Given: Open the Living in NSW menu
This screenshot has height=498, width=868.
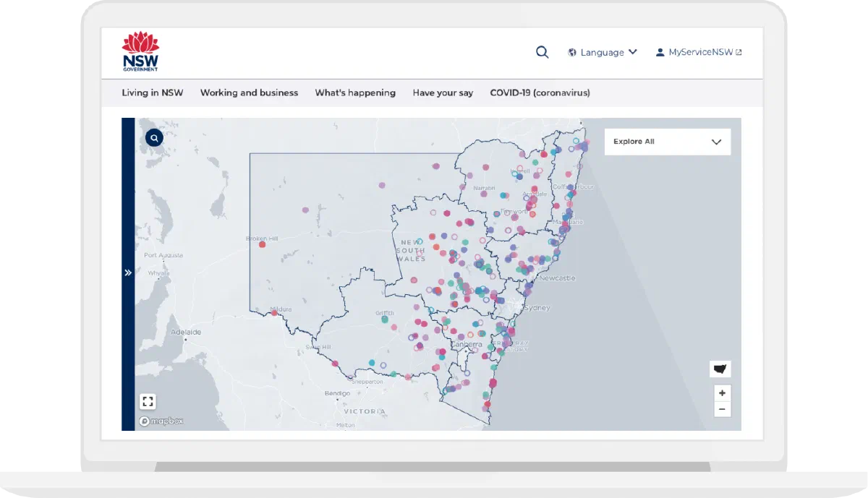Looking at the screenshot, I should 153,93.
